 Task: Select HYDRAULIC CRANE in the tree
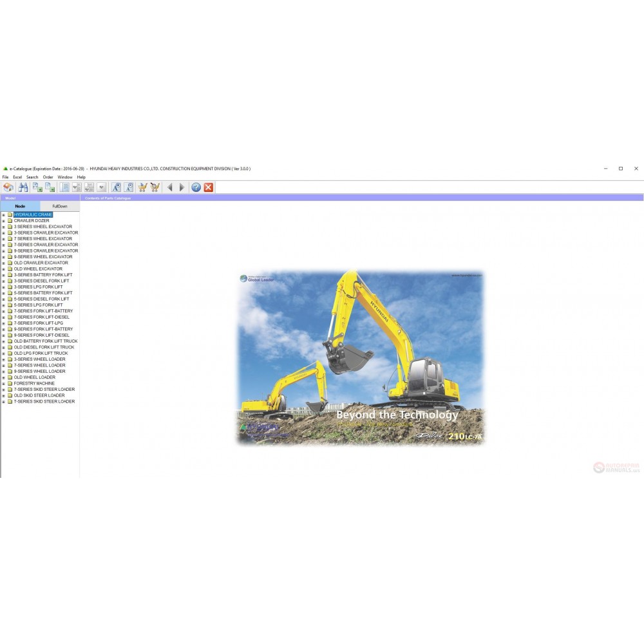(x=33, y=214)
